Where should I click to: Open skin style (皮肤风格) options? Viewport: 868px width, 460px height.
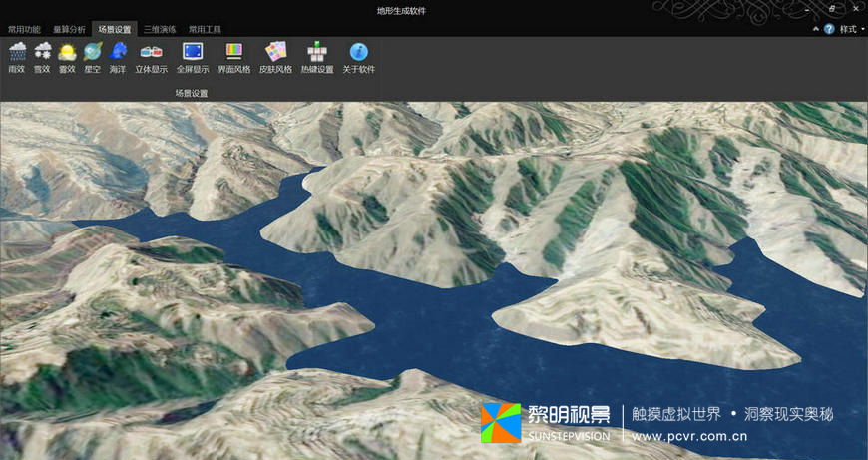pyautogui.click(x=275, y=57)
